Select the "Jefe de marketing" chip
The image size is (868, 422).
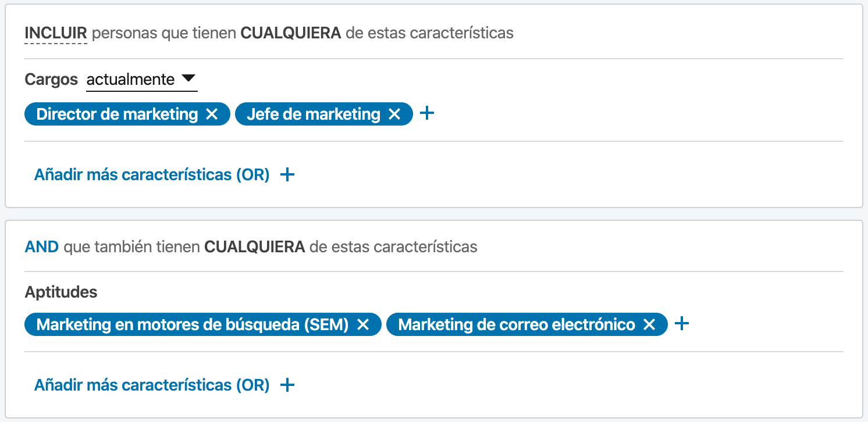(314, 114)
